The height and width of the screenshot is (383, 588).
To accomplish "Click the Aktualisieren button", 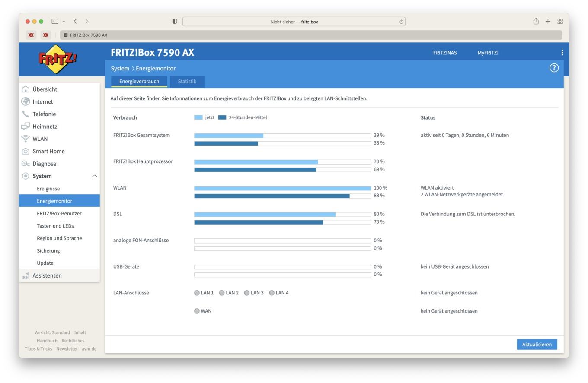I will click(537, 344).
